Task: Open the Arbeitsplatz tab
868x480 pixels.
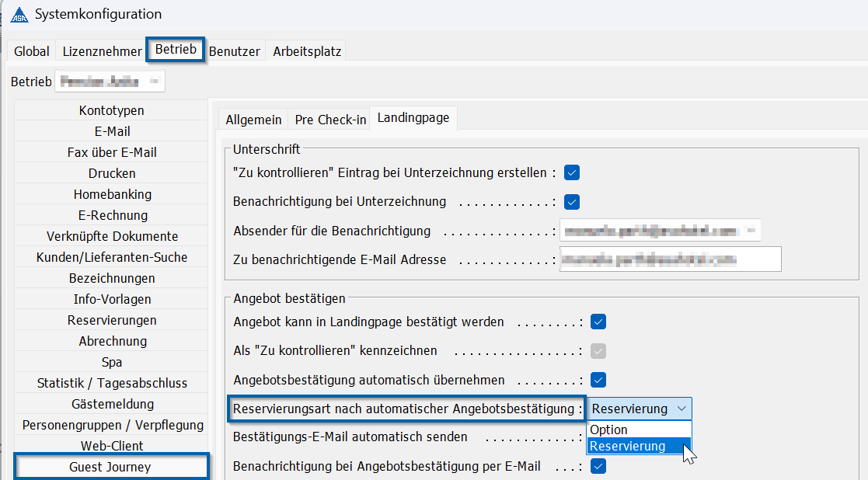Action: pos(307,51)
